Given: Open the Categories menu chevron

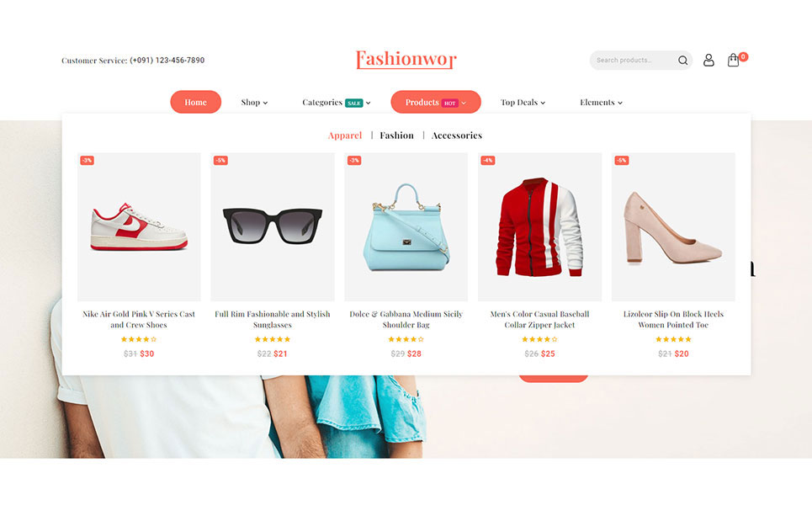Looking at the screenshot, I should [369, 103].
